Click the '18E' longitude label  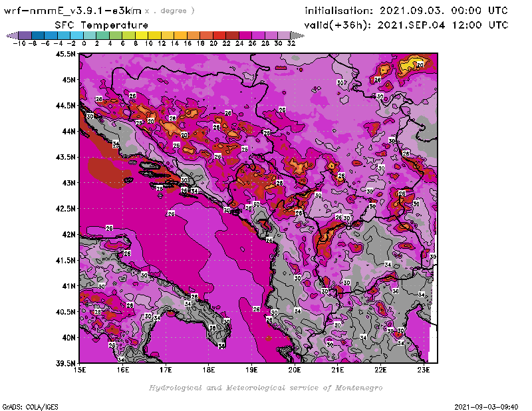coord(209,370)
